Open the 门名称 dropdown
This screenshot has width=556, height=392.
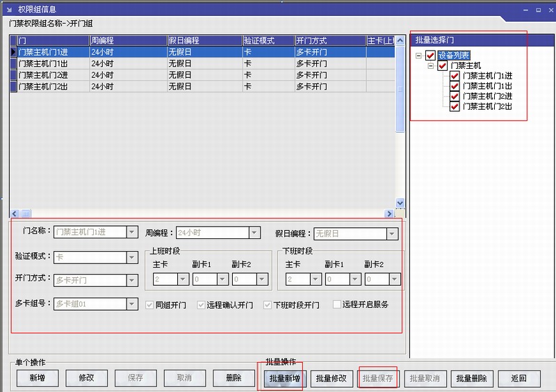[x=131, y=232]
